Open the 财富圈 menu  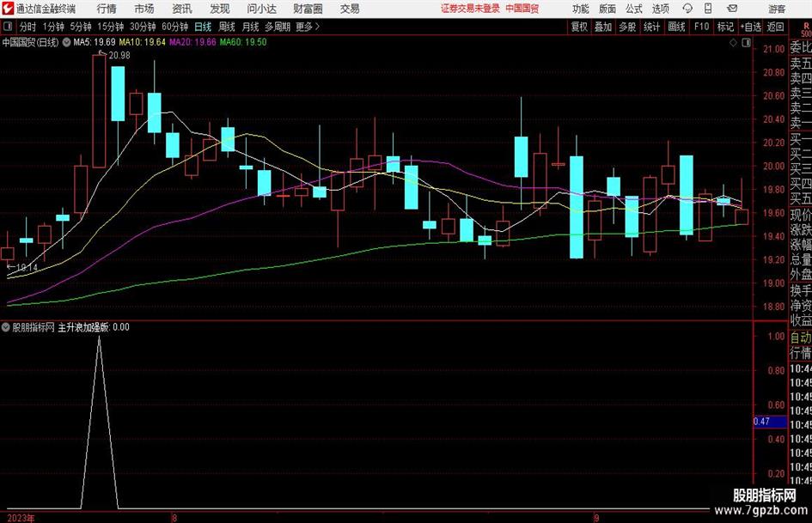coord(308,9)
